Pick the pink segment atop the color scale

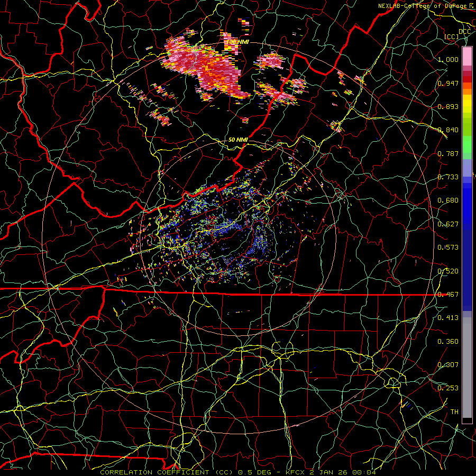(x=467, y=57)
